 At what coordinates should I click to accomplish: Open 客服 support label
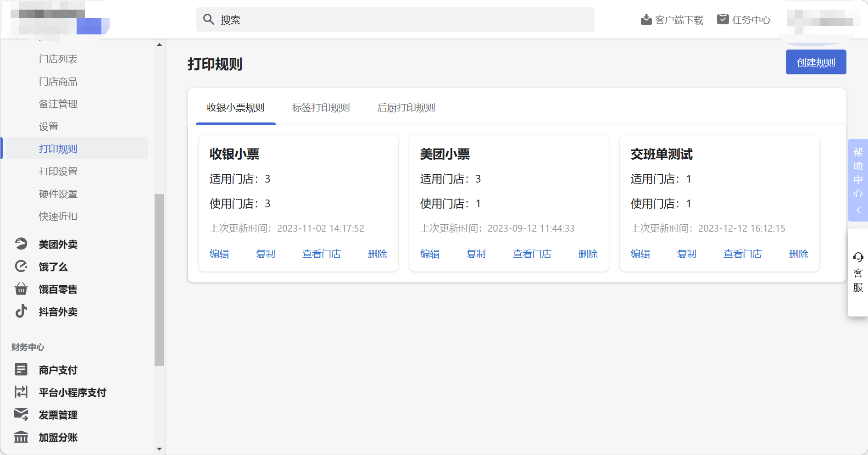858,280
